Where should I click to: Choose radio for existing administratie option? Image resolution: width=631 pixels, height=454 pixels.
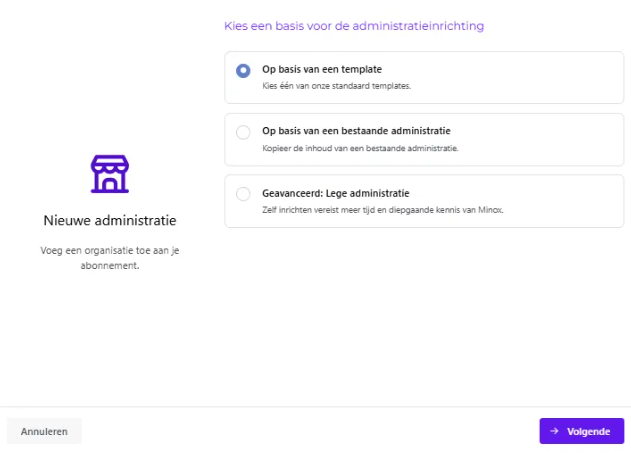[x=243, y=132]
